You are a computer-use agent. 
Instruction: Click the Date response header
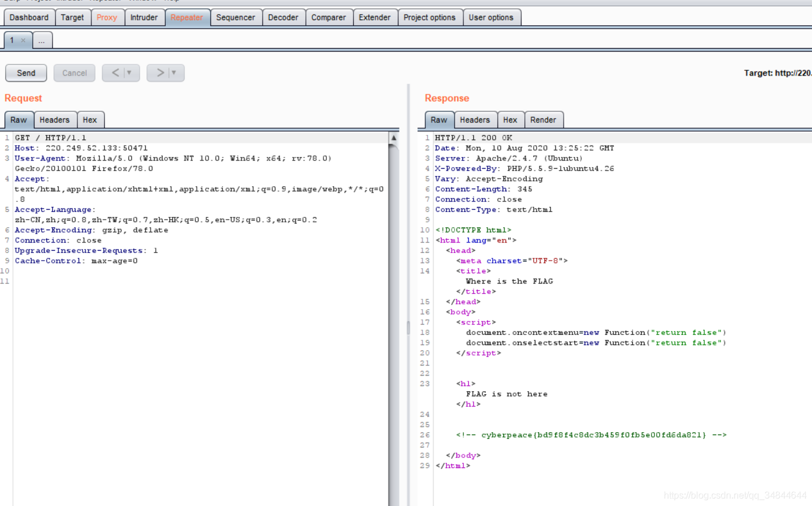pos(524,148)
